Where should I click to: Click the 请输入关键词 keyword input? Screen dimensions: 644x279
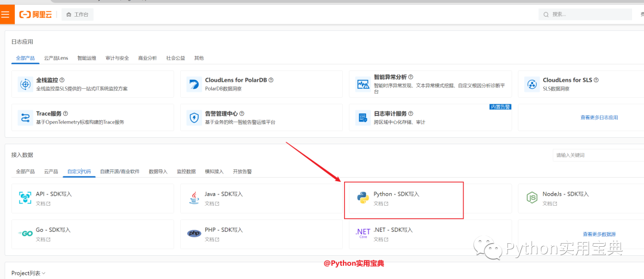pos(598,156)
